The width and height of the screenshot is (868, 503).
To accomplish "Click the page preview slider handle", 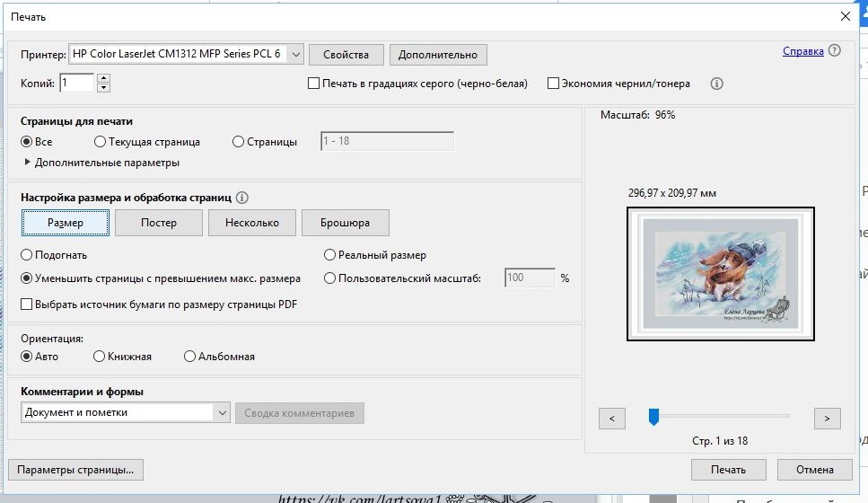I will (653, 416).
